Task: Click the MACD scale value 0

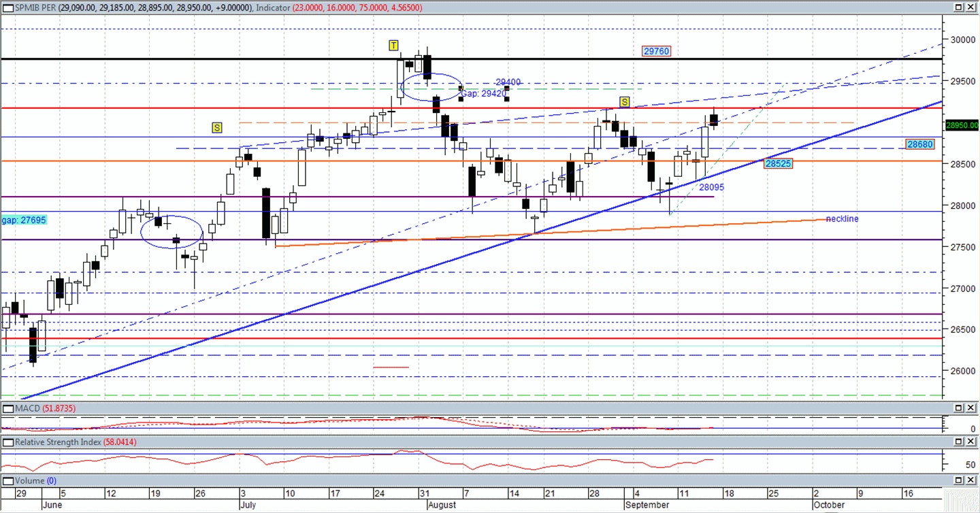Action: click(x=973, y=429)
